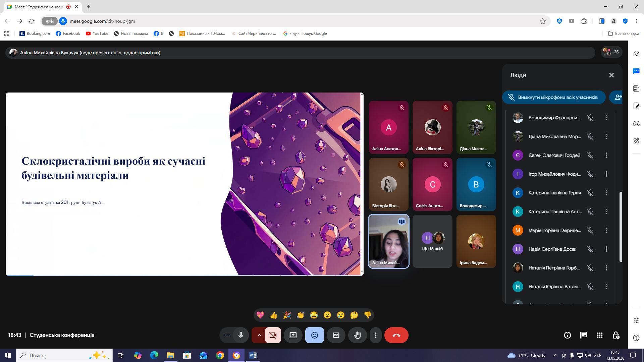The image size is (644, 362).
Task: Expand audio and video settings arrow
Action: [x=259, y=335]
